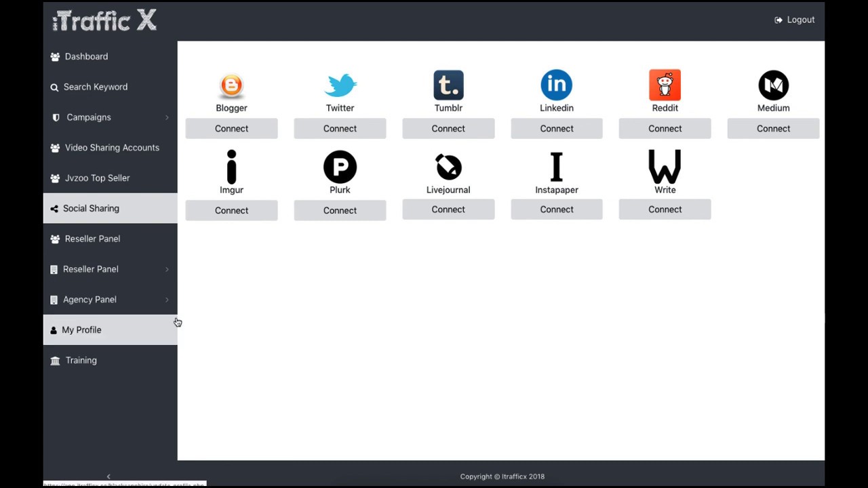
Task: Connect the Tumblr account
Action: (x=448, y=128)
